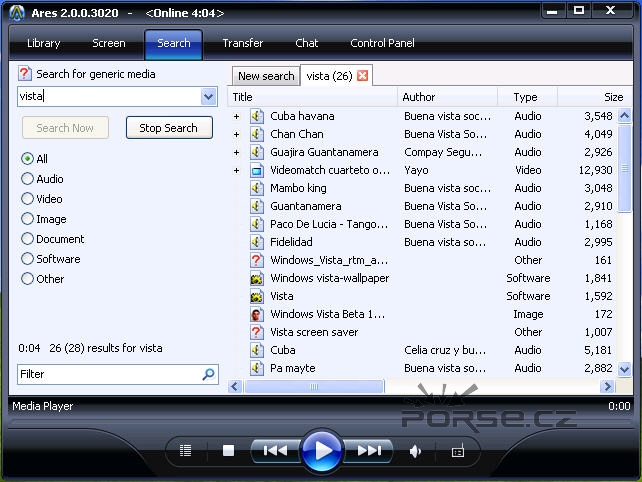Click the volume speaker icon
Screen dimensions: 642x482
coord(415,451)
